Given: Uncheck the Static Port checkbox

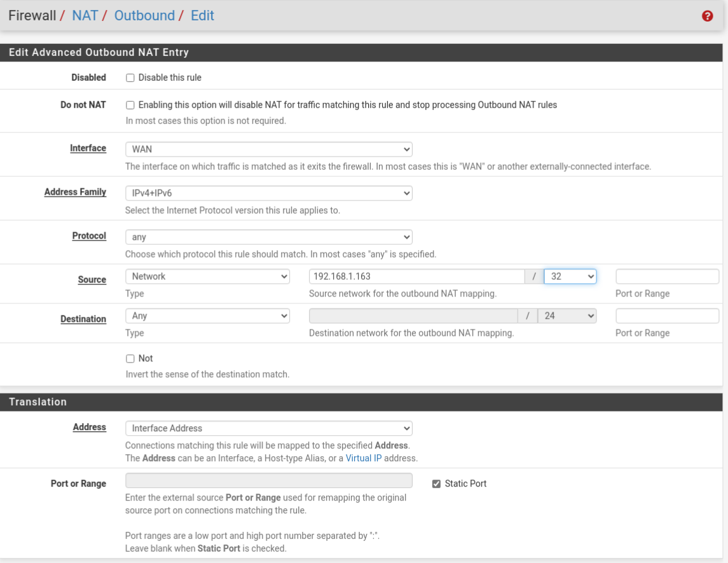Looking at the screenshot, I should (x=436, y=484).
